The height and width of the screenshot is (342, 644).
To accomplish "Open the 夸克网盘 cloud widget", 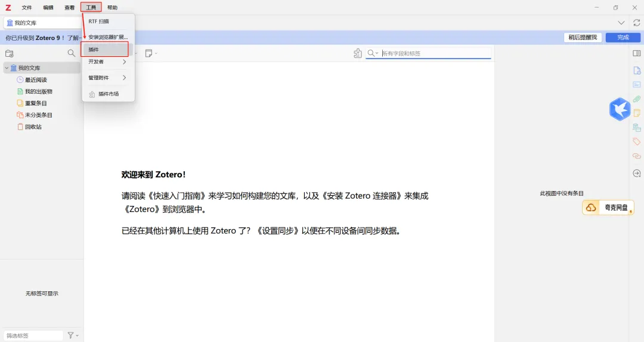I will (608, 208).
